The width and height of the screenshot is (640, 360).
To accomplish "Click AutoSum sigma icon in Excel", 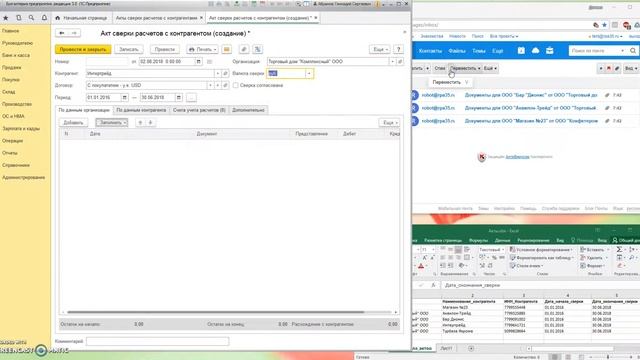I will pyautogui.click(x=619, y=249).
